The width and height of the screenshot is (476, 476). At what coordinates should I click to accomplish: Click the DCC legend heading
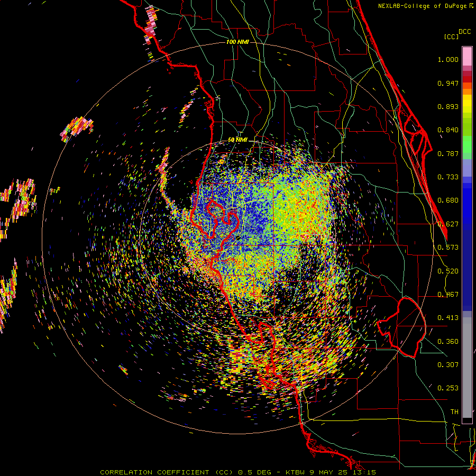(464, 32)
